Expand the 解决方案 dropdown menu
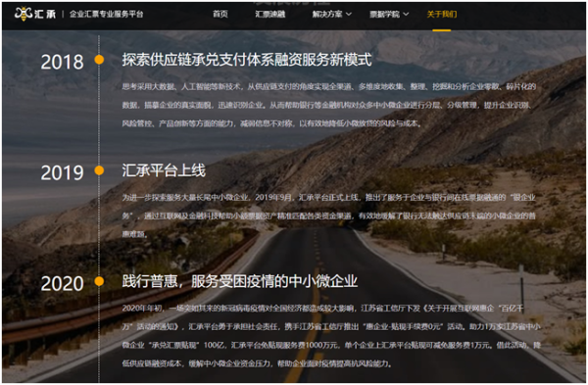The width and height of the screenshot is (588, 385). coord(331,15)
